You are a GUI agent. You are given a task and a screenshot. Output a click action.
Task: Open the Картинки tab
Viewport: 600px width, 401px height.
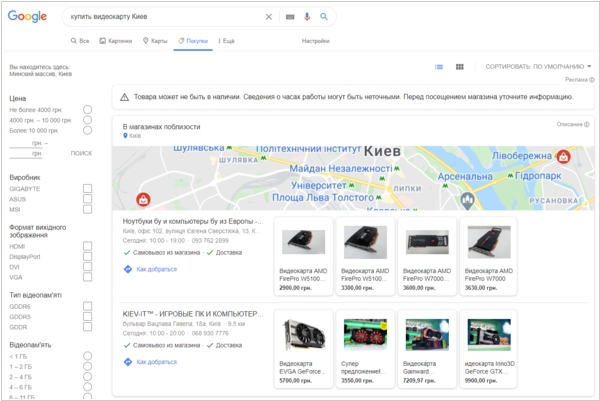(116, 41)
